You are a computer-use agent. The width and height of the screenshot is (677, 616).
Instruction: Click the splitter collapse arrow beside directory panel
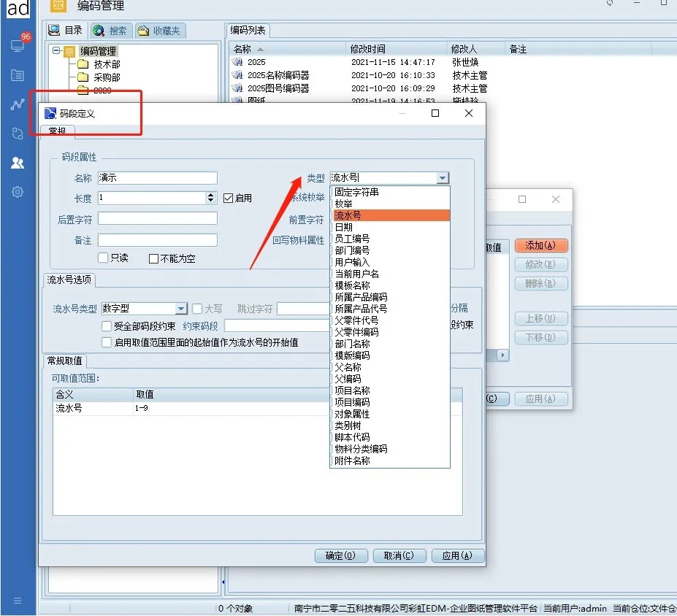(223, 582)
